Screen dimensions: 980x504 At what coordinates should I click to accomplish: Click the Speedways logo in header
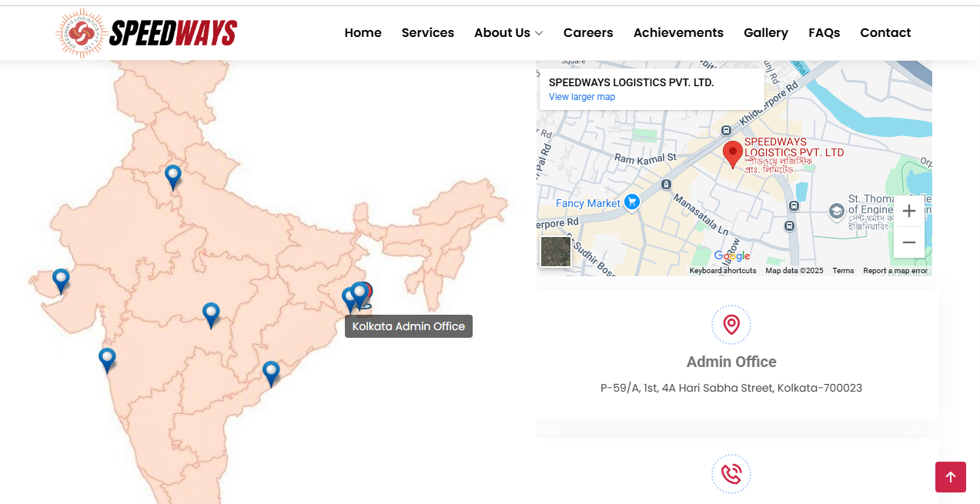coord(147,33)
